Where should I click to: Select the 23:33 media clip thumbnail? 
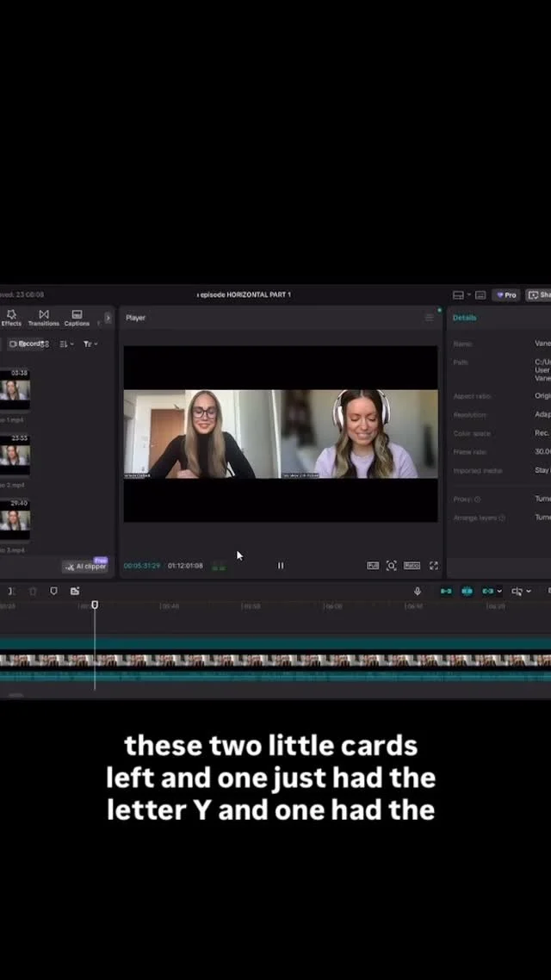[x=15, y=455]
